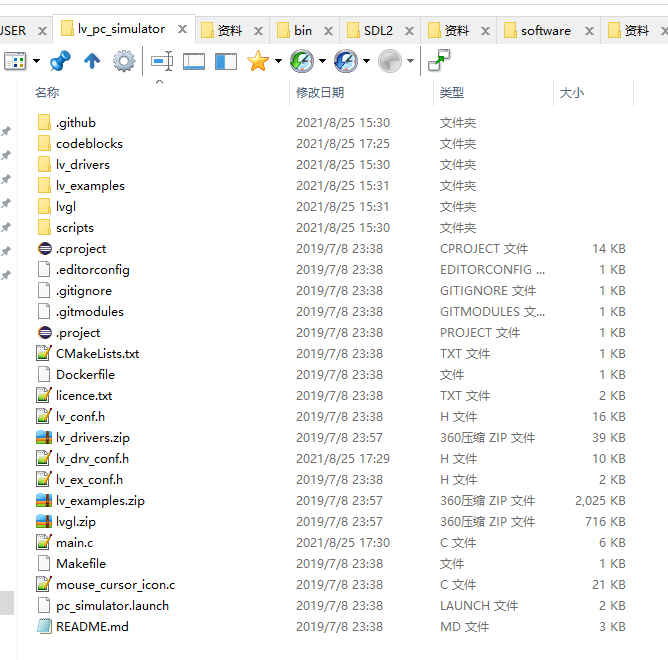
Task: Select the lvgl folder icon
Action: pyautogui.click(x=44, y=207)
